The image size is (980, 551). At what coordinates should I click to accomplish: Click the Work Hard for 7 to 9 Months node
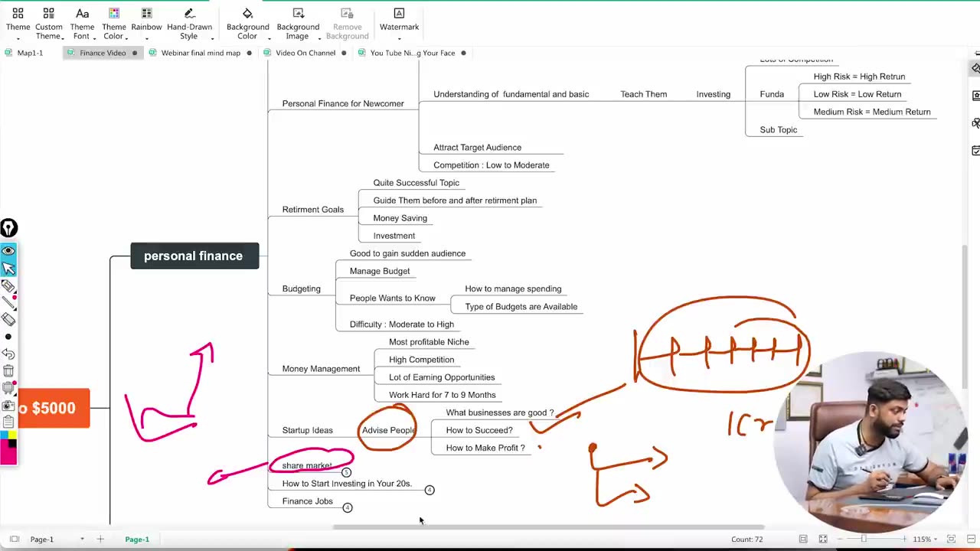tap(442, 395)
